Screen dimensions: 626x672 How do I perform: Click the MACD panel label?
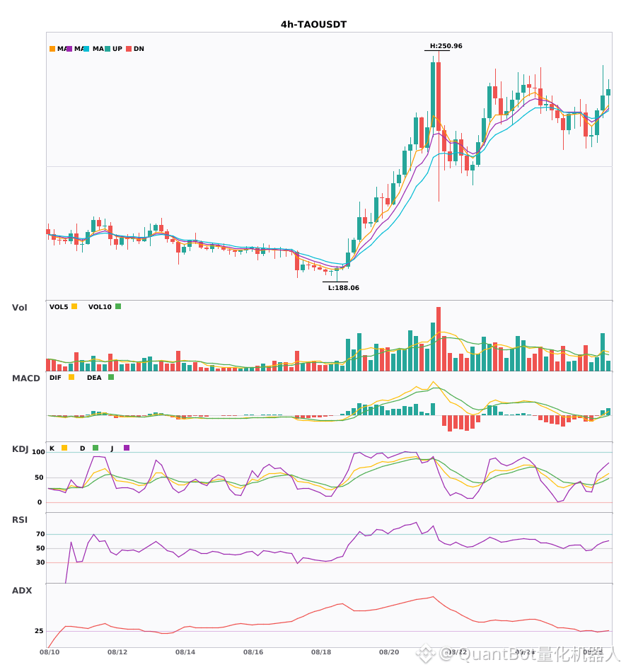25,378
